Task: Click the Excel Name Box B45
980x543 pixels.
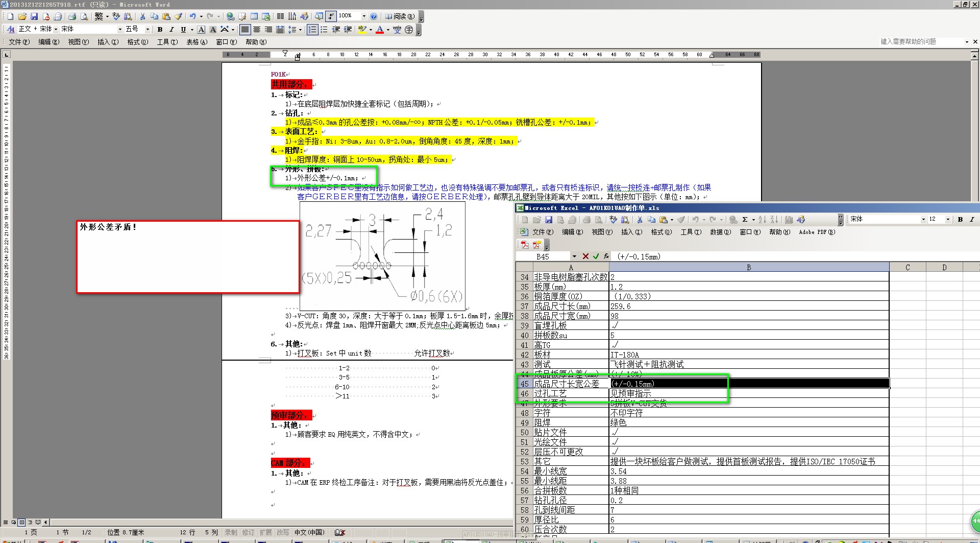Action: (543, 256)
